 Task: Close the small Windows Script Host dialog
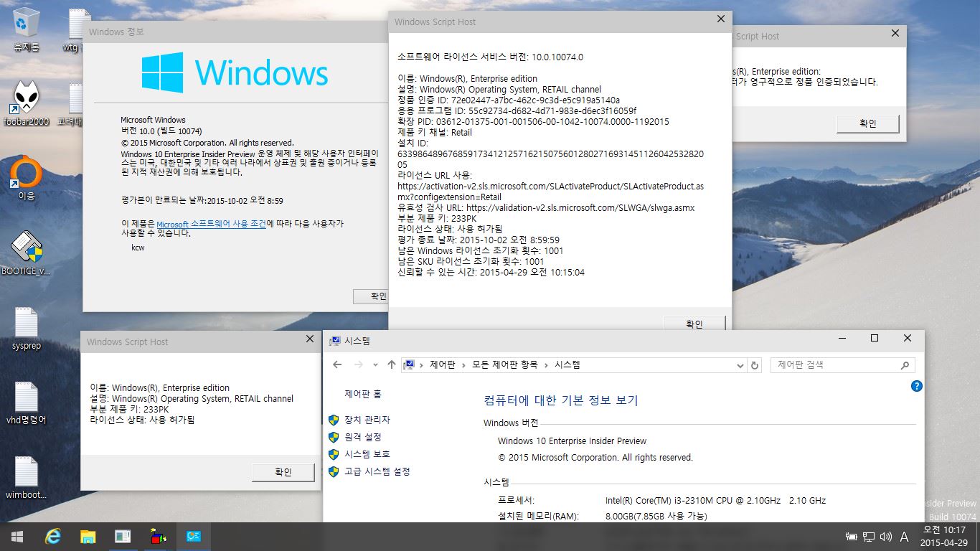[310, 339]
